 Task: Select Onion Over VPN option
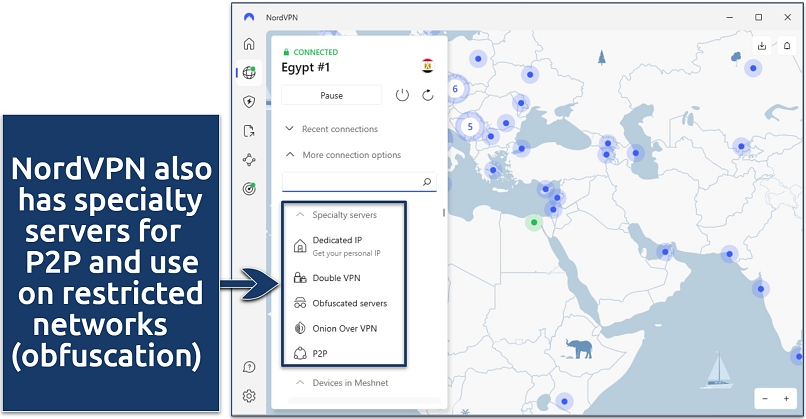[344, 329]
